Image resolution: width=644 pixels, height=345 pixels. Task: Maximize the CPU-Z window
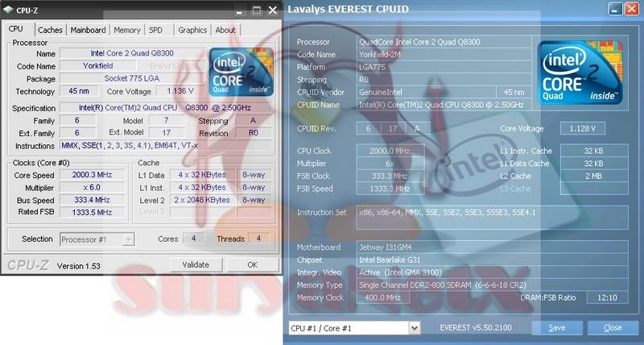click(x=257, y=10)
